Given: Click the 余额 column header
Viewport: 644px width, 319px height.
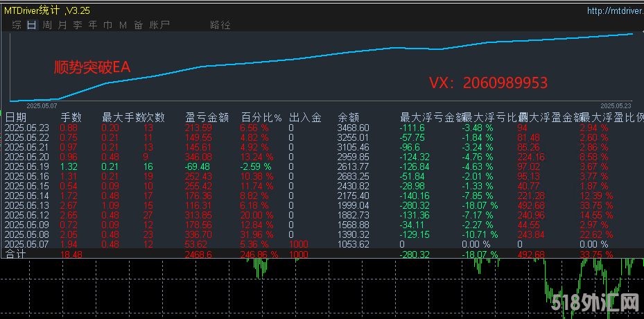Looking at the screenshot, I should point(348,117).
